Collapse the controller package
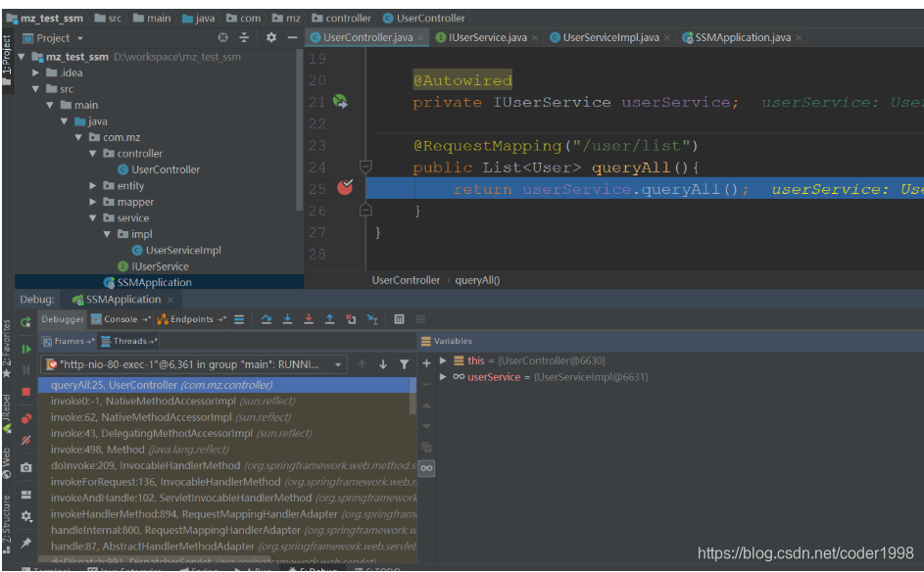924x572 pixels. pos(92,153)
